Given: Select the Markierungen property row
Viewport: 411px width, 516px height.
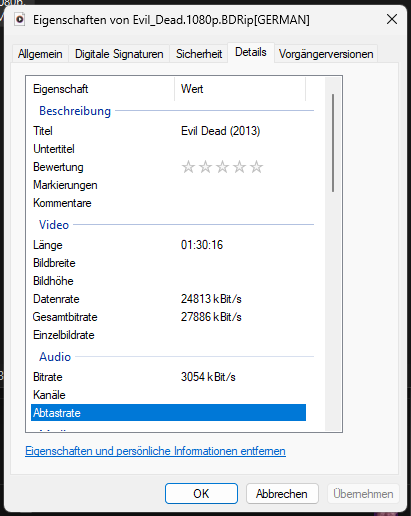Looking at the screenshot, I should coord(168,185).
